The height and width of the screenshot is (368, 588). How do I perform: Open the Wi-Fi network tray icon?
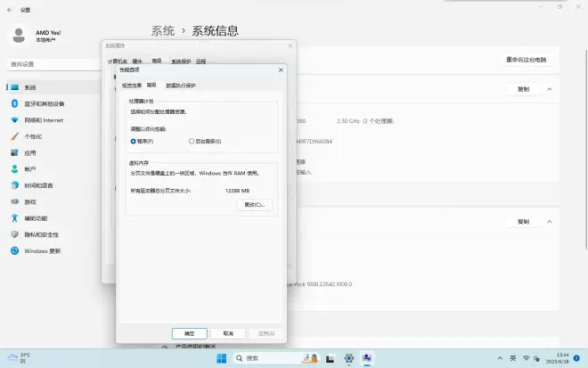click(527, 358)
